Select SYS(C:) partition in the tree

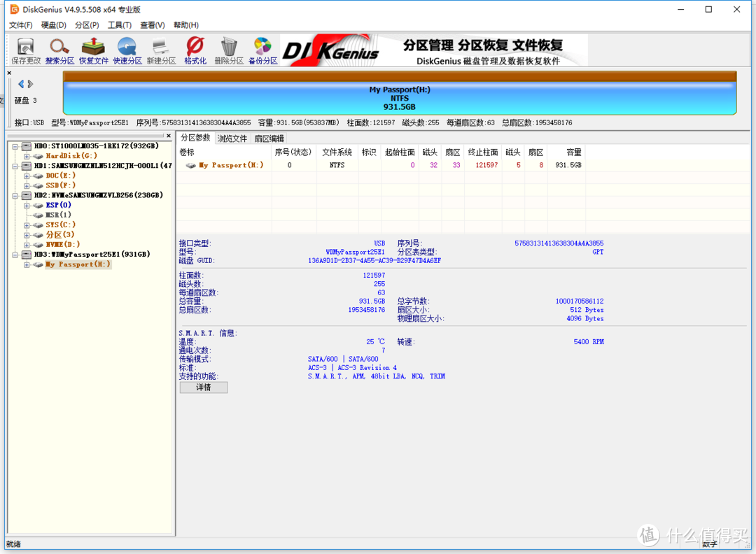click(61, 225)
